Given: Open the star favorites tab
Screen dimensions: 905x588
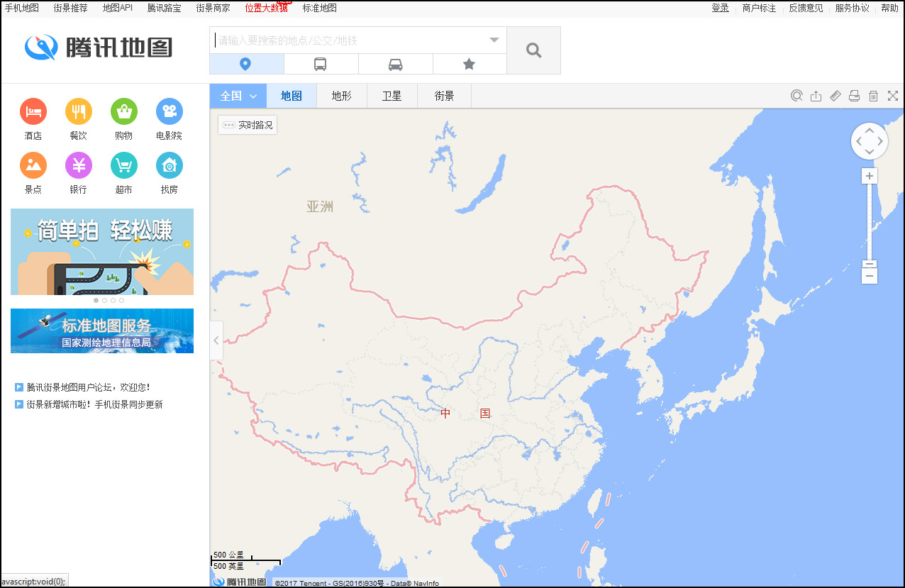Looking at the screenshot, I should pyautogui.click(x=470, y=64).
